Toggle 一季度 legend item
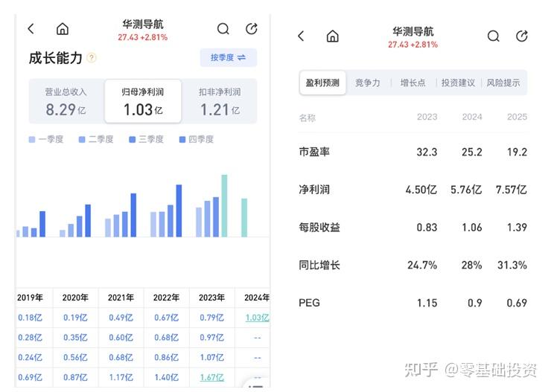This screenshot has width=551, height=392. [46, 139]
